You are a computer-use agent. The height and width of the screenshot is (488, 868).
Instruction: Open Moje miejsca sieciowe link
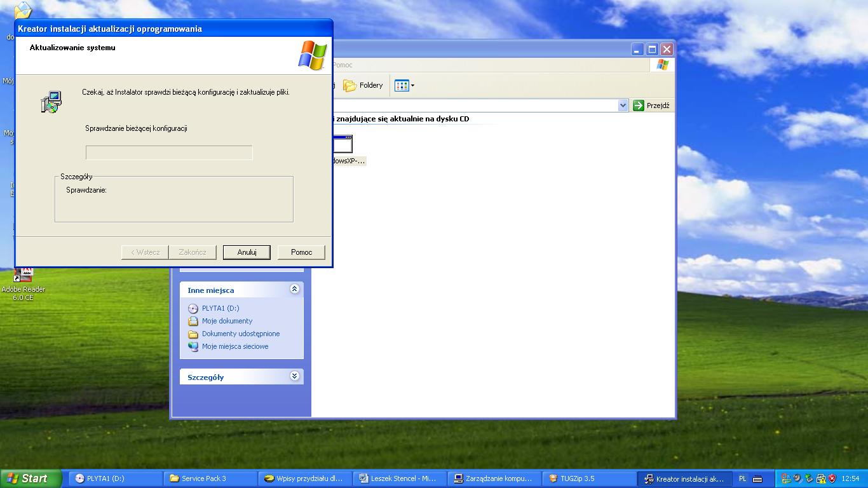(235, 346)
